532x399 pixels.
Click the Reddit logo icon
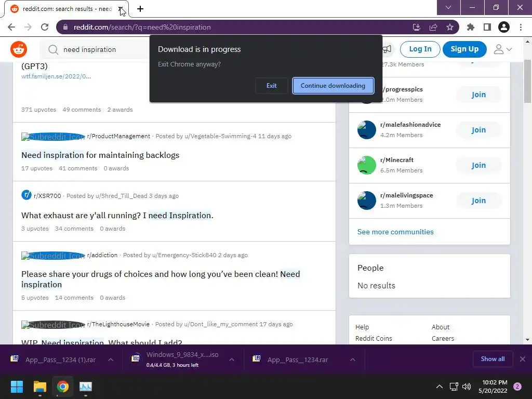pos(19,49)
